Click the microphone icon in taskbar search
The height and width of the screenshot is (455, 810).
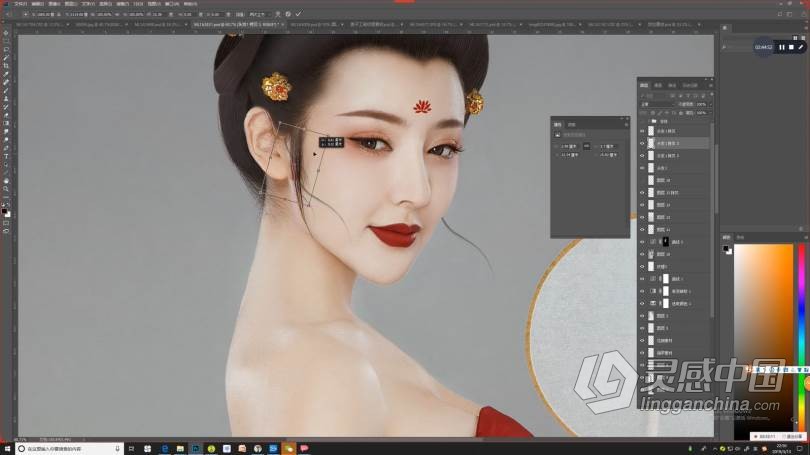(x=117, y=449)
